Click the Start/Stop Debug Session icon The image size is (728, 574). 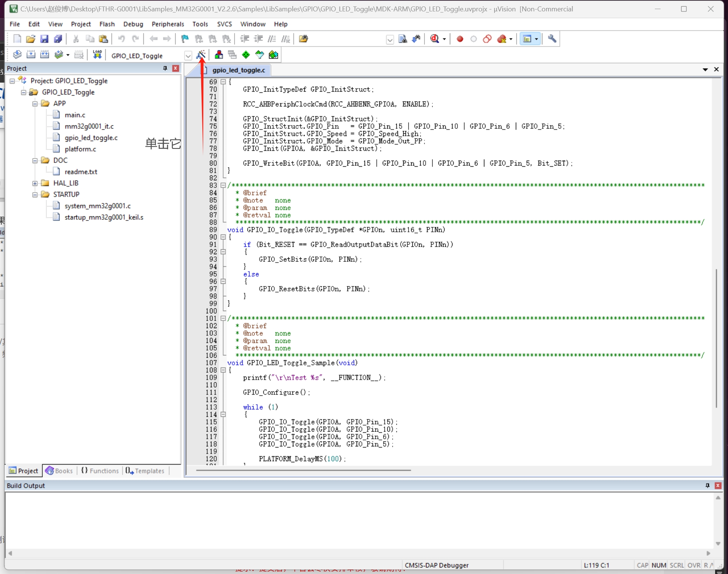435,39
